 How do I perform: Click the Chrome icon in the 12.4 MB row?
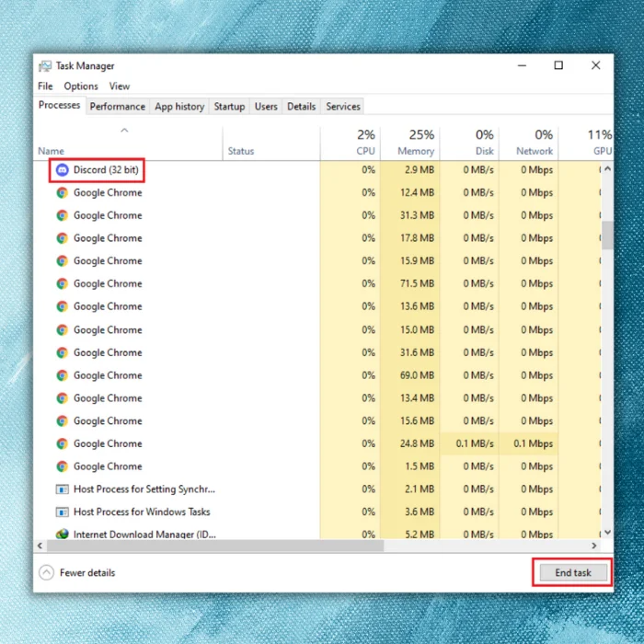point(62,192)
